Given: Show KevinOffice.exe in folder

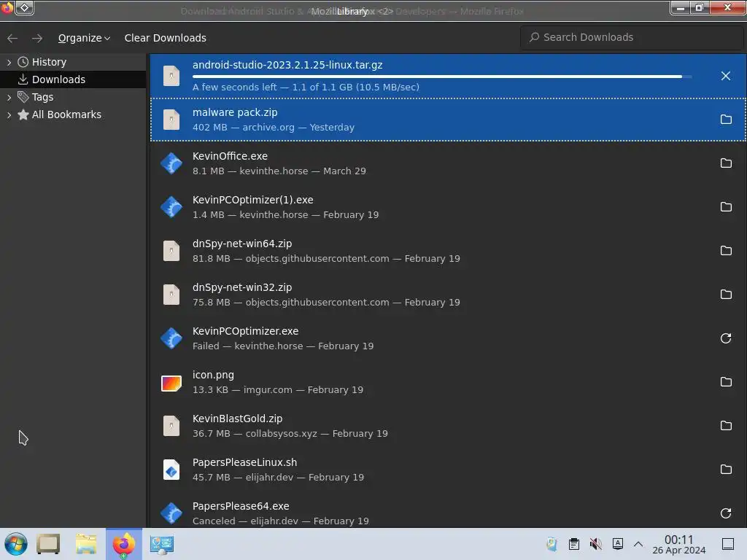Looking at the screenshot, I should 726,163.
